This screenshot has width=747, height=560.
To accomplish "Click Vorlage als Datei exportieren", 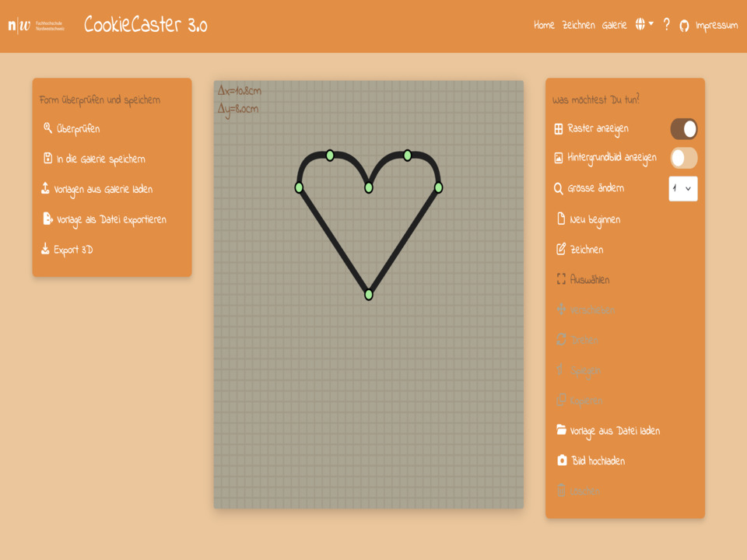I will [x=111, y=219].
